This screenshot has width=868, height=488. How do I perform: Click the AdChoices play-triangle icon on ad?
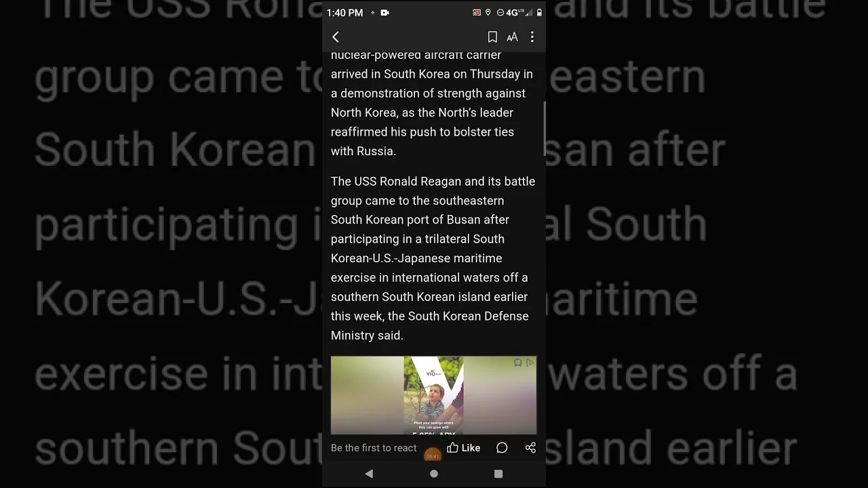tap(530, 363)
